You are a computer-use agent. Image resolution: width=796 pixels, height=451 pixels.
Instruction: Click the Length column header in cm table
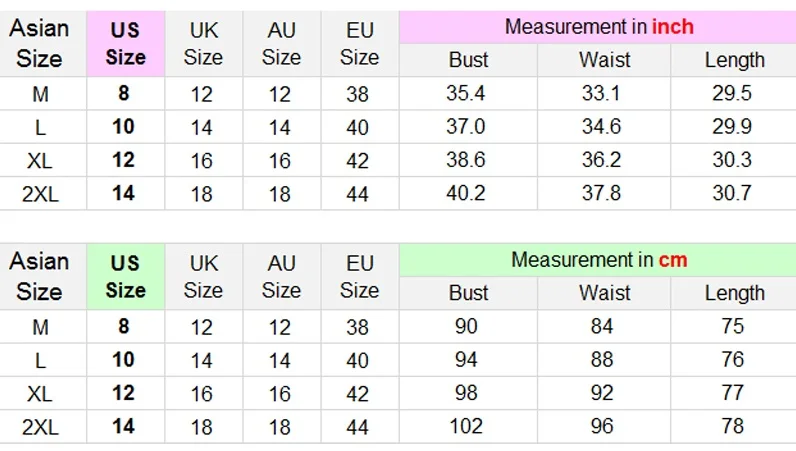(734, 293)
